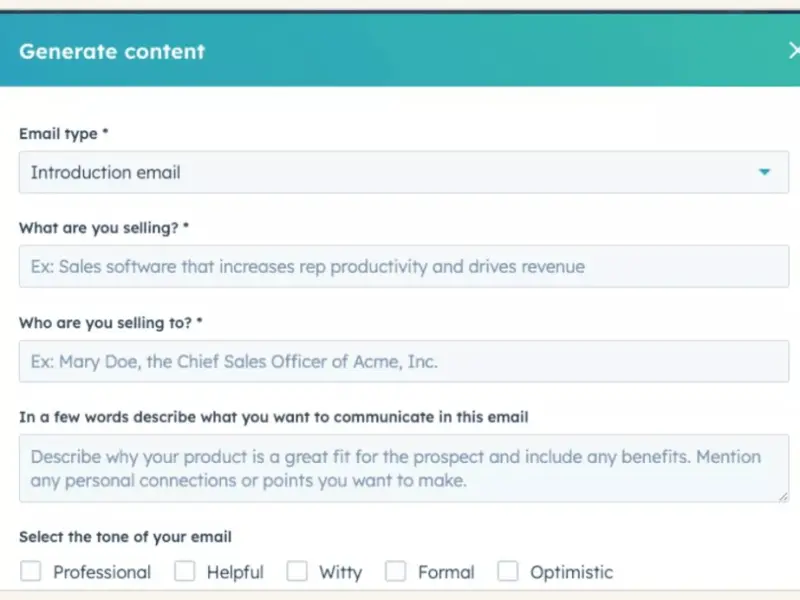Image resolution: width=800 pixels, height=600 pixels.
Task: Check the Professional tone checkbox
Action: point(31,572)
